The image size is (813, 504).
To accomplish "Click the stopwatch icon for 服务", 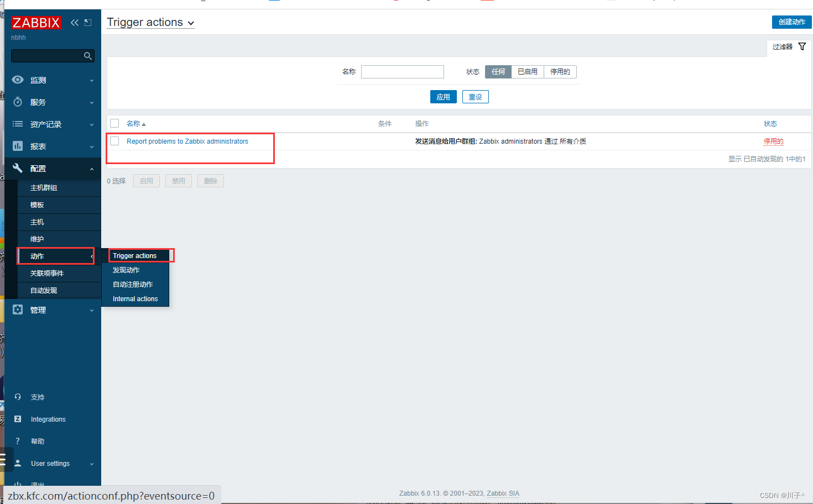I will (x=18, y=102).
